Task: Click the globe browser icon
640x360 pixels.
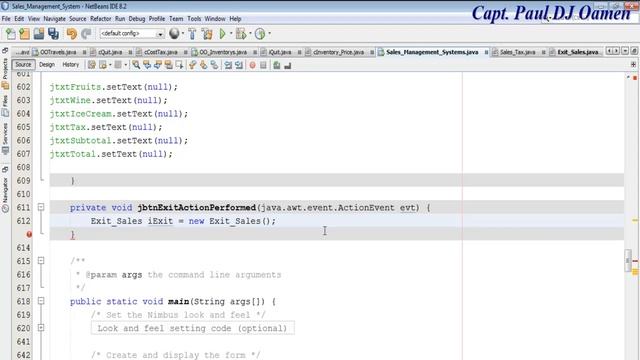Action: click(174, 34)
